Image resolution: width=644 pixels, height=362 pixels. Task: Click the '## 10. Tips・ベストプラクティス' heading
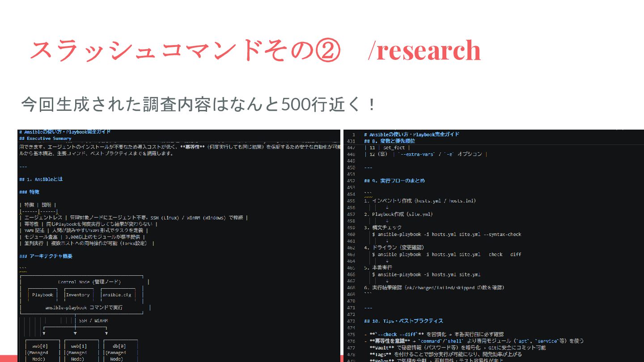(403, 321)
